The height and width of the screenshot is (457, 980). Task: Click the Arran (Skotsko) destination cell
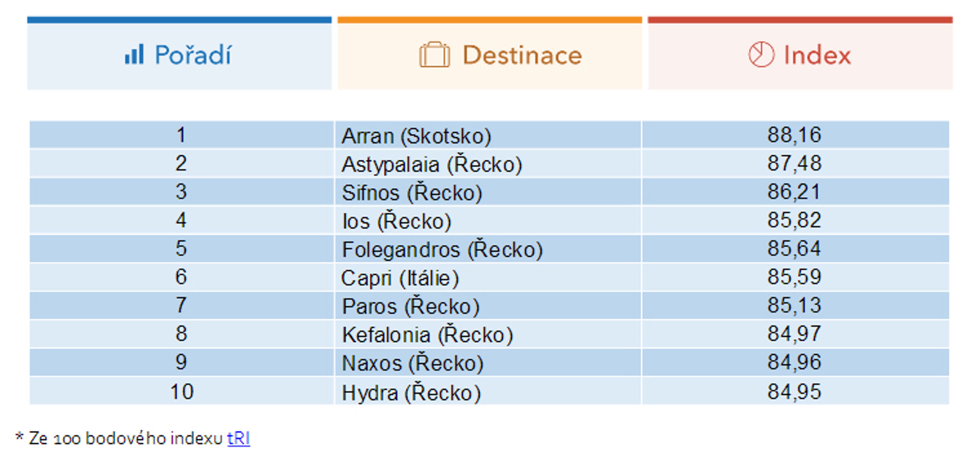(x=488, y=135)
